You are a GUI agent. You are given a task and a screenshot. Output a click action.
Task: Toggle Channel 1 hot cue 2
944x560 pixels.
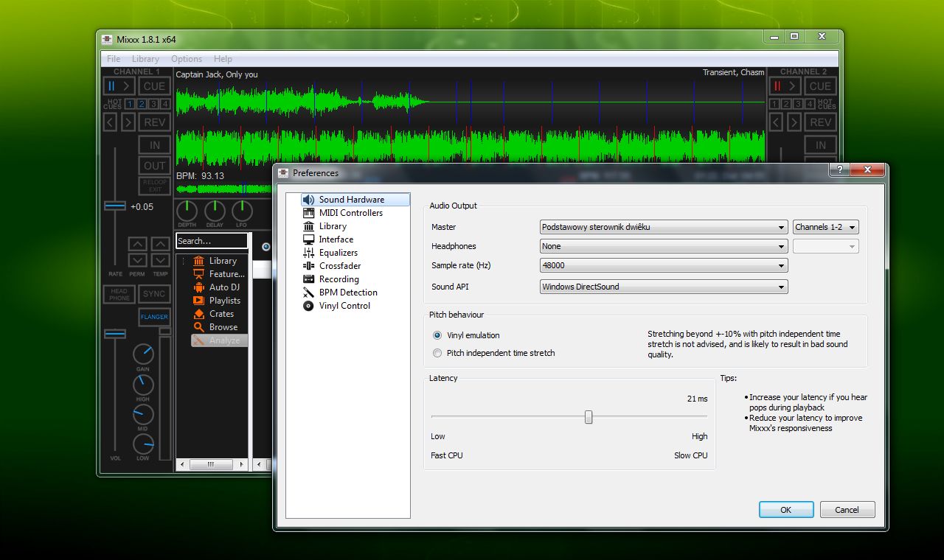[x=142, y=104]
